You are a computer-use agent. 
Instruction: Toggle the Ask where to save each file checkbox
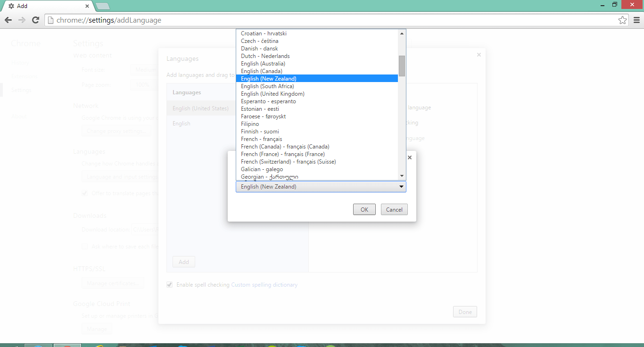[x=85, y=246]
